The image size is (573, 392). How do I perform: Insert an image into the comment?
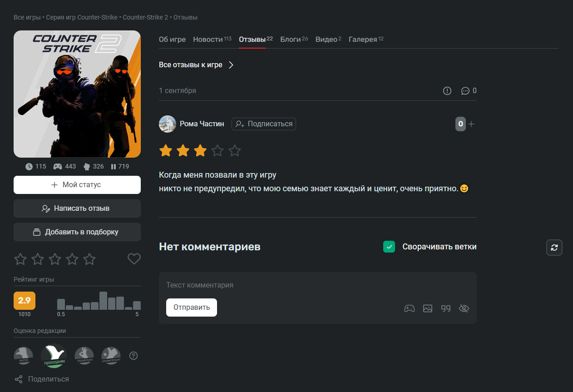tap(428, 308)
